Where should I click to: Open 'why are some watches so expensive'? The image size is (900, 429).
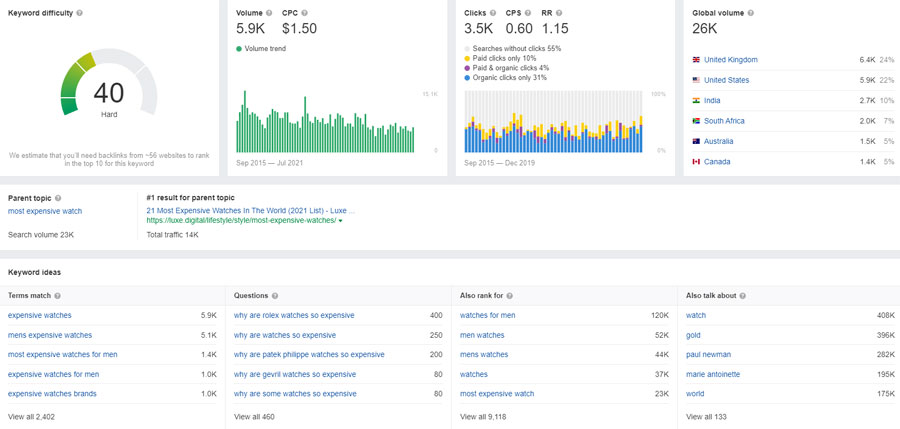click(x=295, y=394)
